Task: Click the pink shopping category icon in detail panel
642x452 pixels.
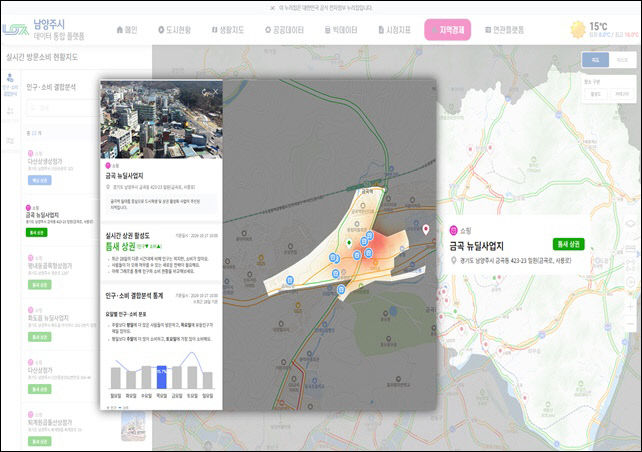Action: click(108, 165)
